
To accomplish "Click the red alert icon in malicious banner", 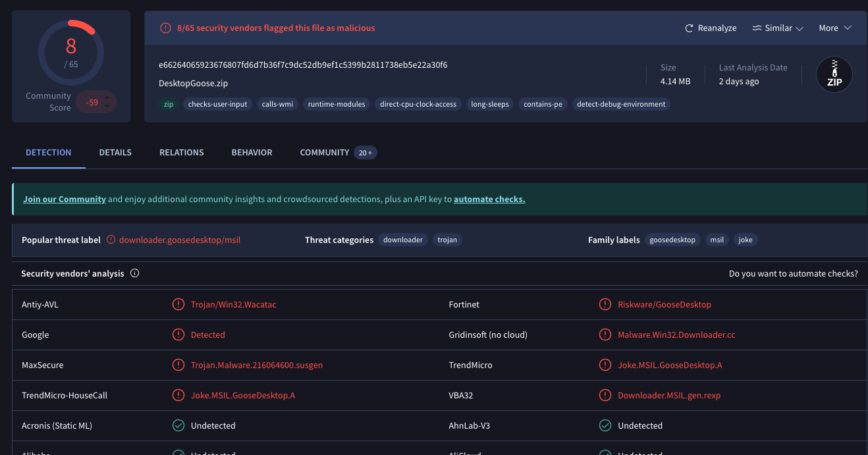I will pyautogui.click(x=165, y=28).
